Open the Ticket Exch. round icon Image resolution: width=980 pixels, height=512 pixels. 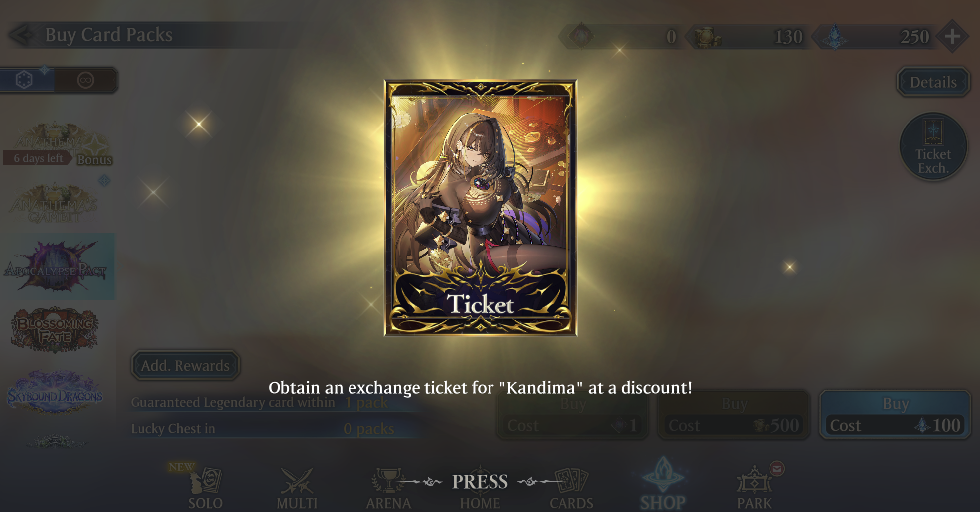point(933,146)
